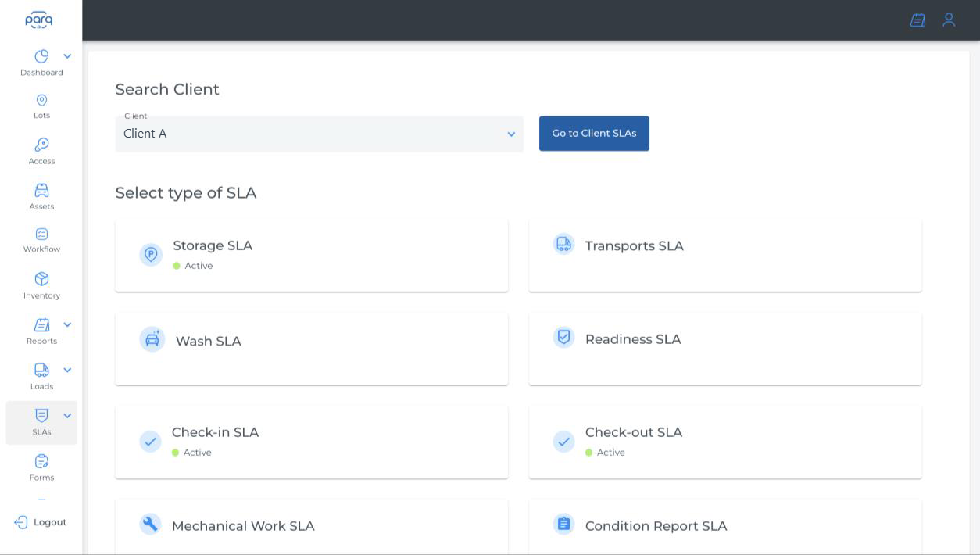Open the Reports sidebar icon

click(41, 324)
